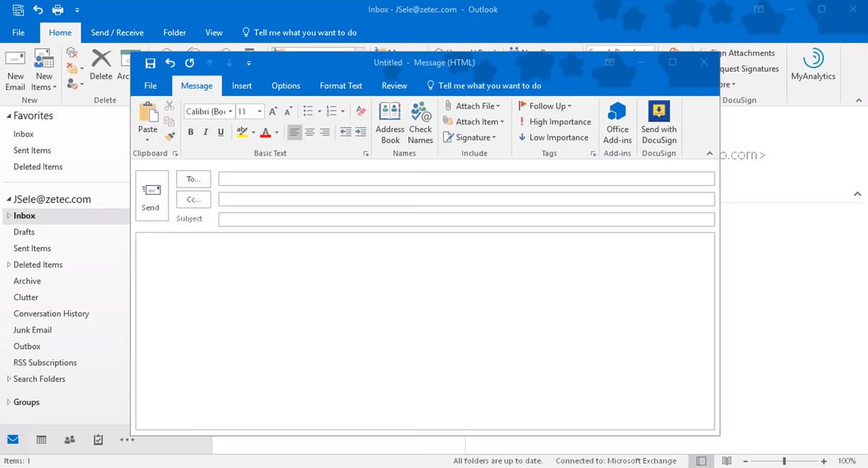This screenshot has height=468, width=868.
Task: Click the To... button
Action: [x=194, y=179]
